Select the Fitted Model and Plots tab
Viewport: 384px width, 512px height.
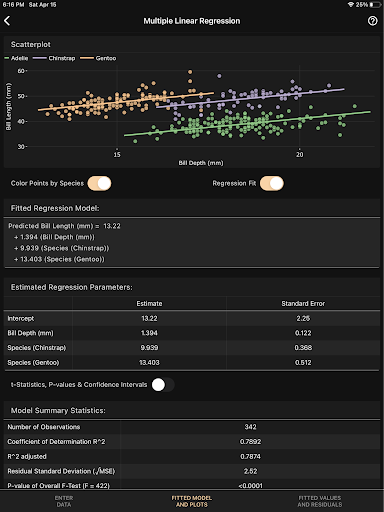click(192, 501)
